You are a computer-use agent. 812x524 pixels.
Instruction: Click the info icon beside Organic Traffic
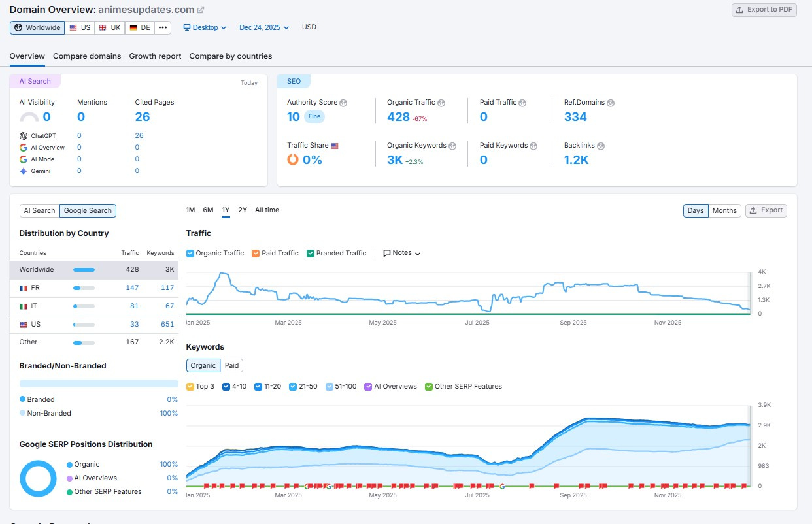click(441, 103)
